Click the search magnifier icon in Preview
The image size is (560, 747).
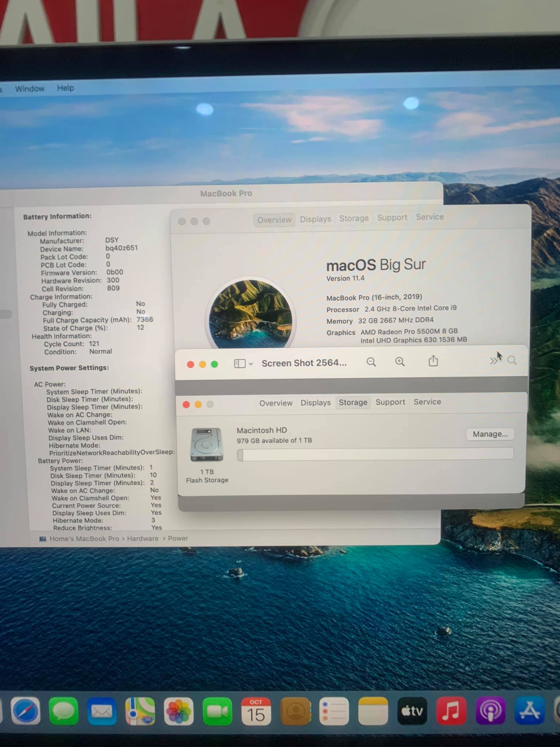click(512, 361)
